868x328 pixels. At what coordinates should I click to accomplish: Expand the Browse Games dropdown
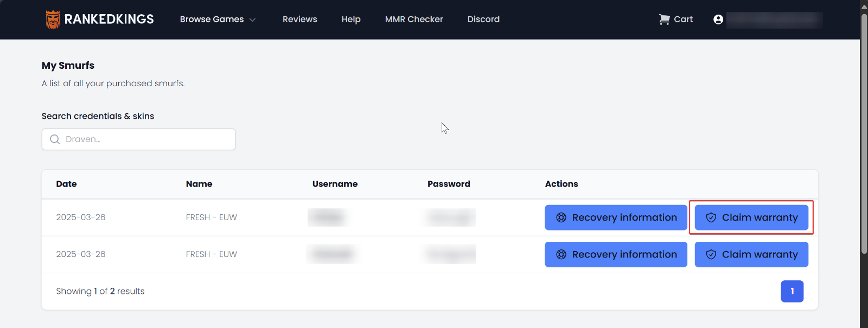tap(212, 20)
